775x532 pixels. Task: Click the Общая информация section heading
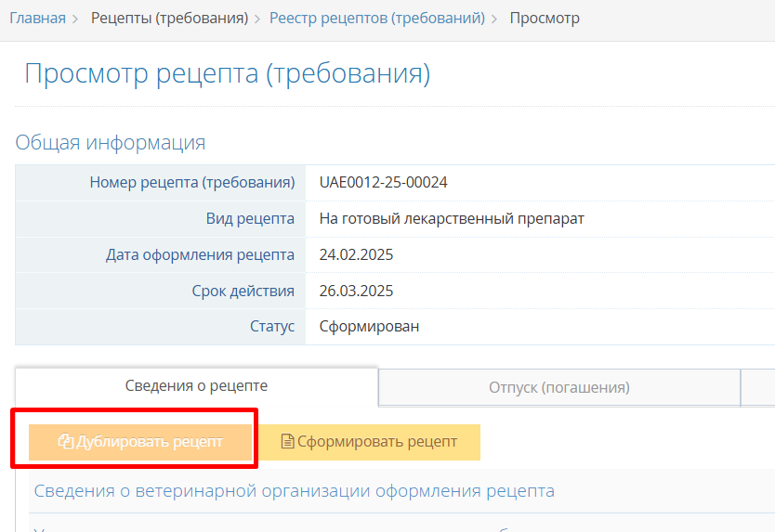[x=110, y=142]
